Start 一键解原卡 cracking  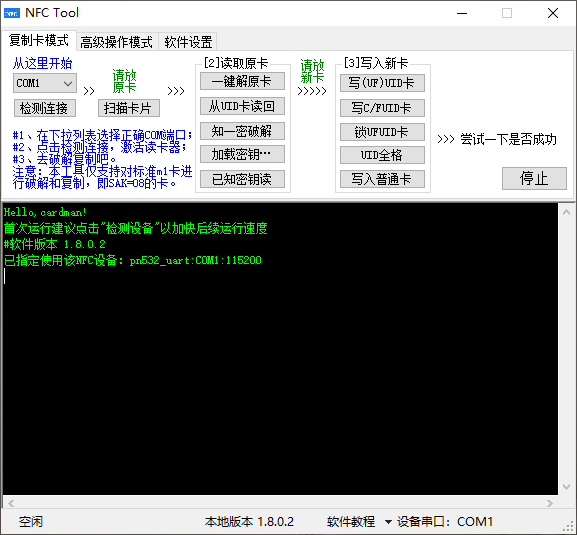(242, 81)
